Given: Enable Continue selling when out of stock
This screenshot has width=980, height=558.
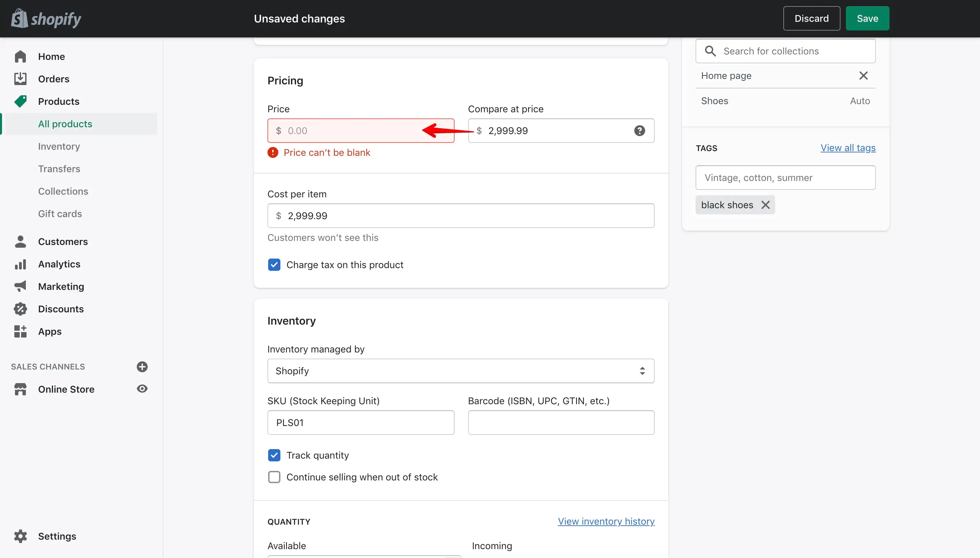Looking at the screenshot, I should click(x=274, y=477).
